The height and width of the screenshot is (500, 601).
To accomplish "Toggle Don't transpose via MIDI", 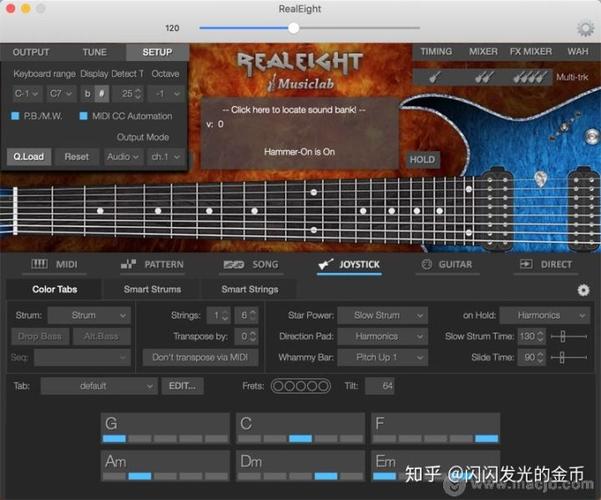I will (200, 357).
